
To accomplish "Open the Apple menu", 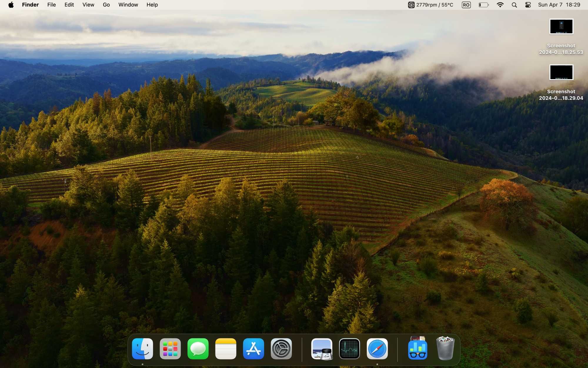I will click(x=11, y=5).
